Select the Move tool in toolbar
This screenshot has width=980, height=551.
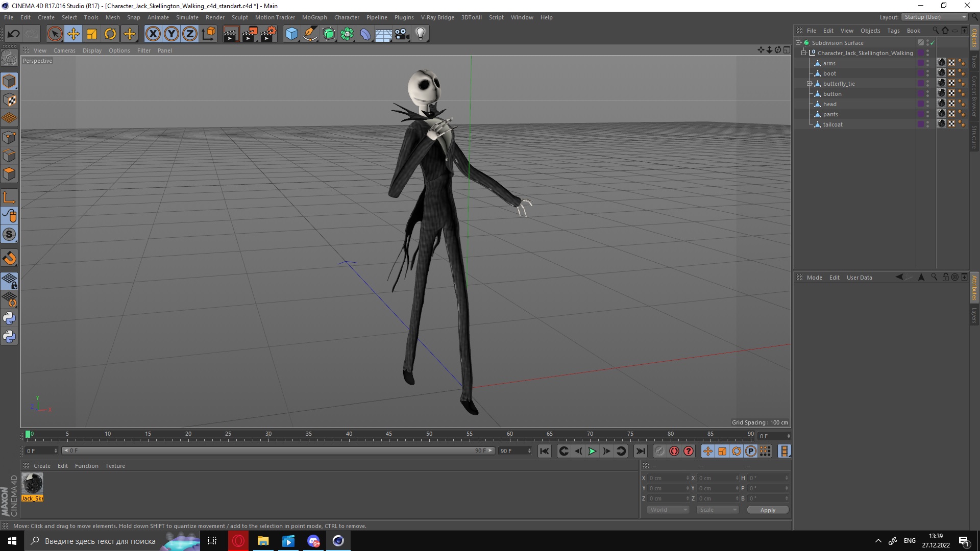73,34
